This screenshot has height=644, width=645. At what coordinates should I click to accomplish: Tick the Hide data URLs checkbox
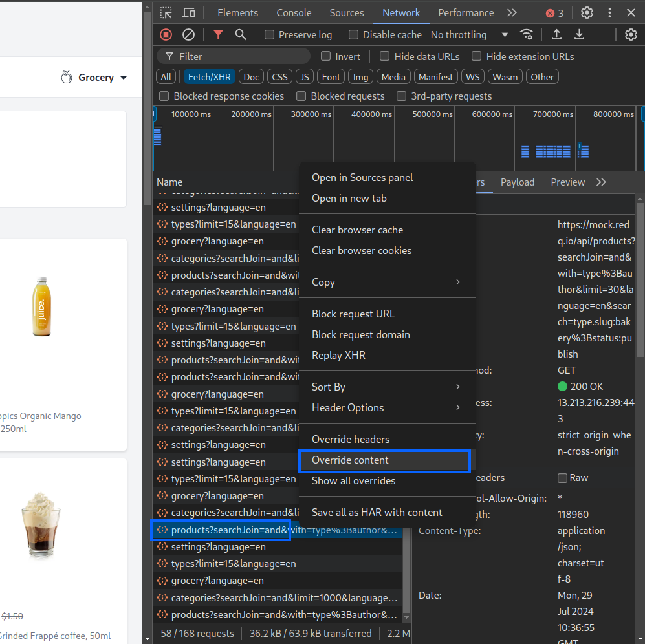coord(385,56)
